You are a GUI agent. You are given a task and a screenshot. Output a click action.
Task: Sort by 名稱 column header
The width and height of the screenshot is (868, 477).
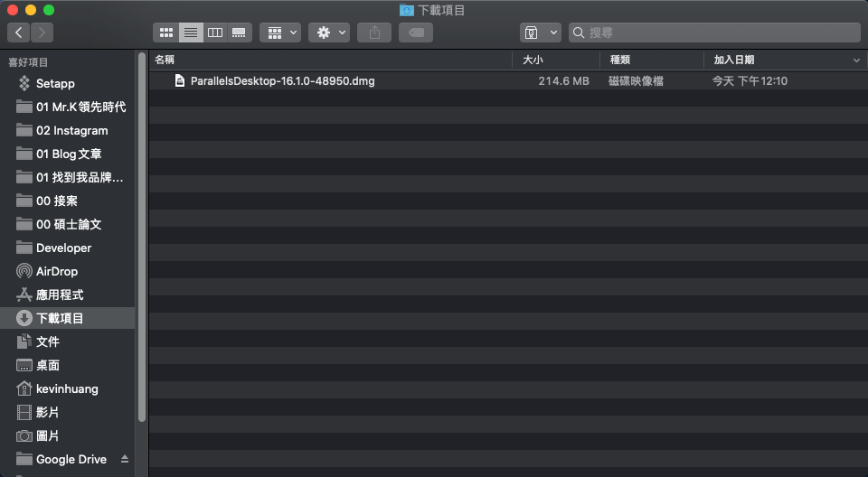(165, 60)
